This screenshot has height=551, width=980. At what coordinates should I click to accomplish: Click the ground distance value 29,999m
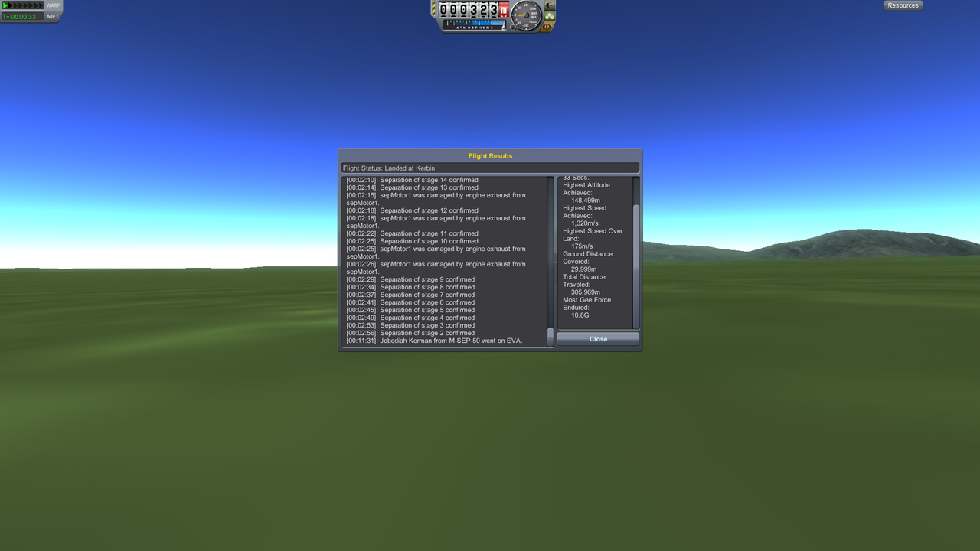click(x=583, y=269)
